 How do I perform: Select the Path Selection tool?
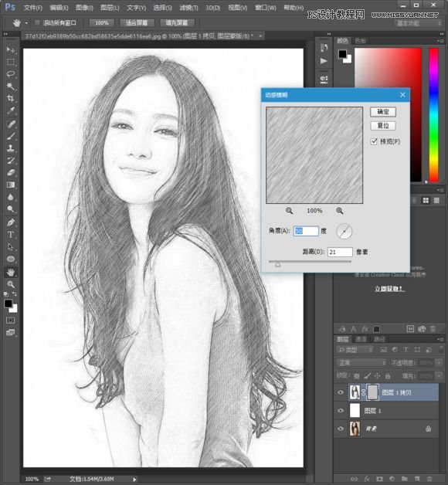coord(11,247)
